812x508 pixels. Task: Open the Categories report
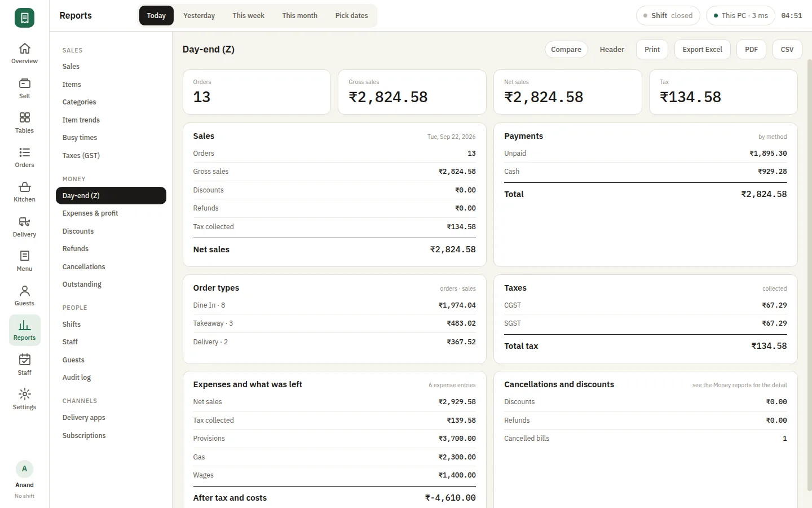click(111, 102)
